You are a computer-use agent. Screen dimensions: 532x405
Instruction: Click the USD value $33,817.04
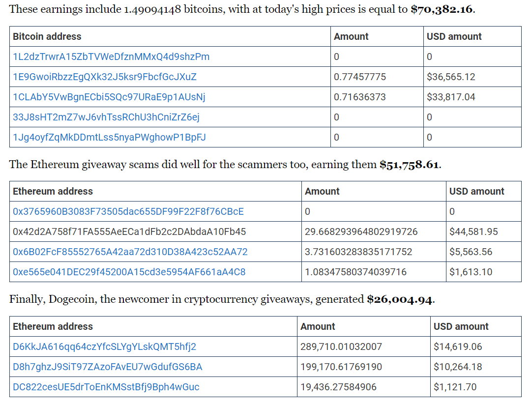tap(451, 97)
